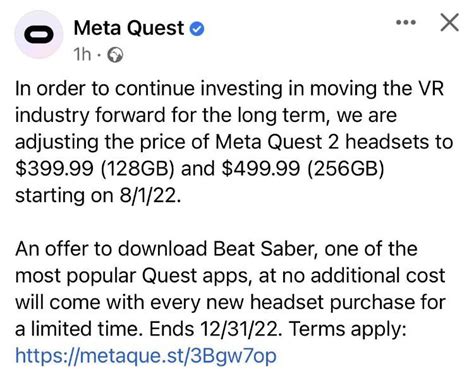Click the phrase most popular Quest apps
The image size is (474, 369).
132,277
